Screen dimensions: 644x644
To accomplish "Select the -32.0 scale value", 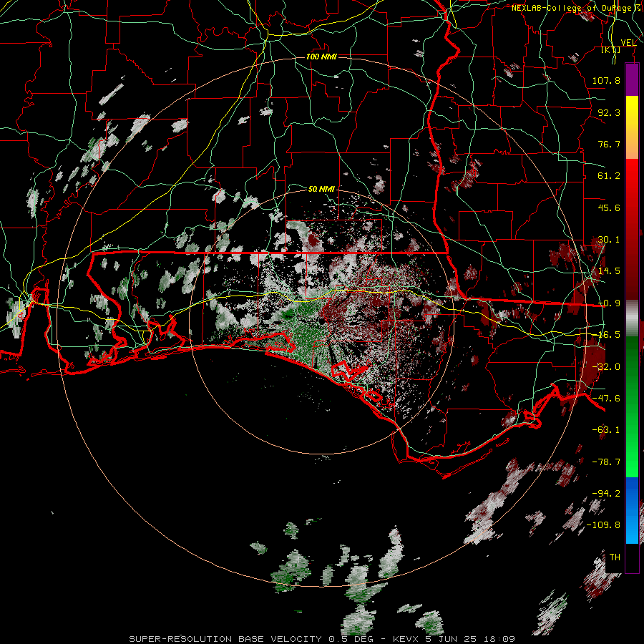I will (x=606, y=367).
